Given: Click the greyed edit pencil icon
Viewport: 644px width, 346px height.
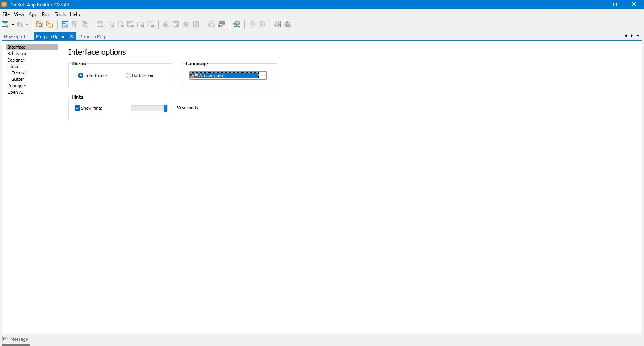Looking at the screenshot, I should (176, 25).
